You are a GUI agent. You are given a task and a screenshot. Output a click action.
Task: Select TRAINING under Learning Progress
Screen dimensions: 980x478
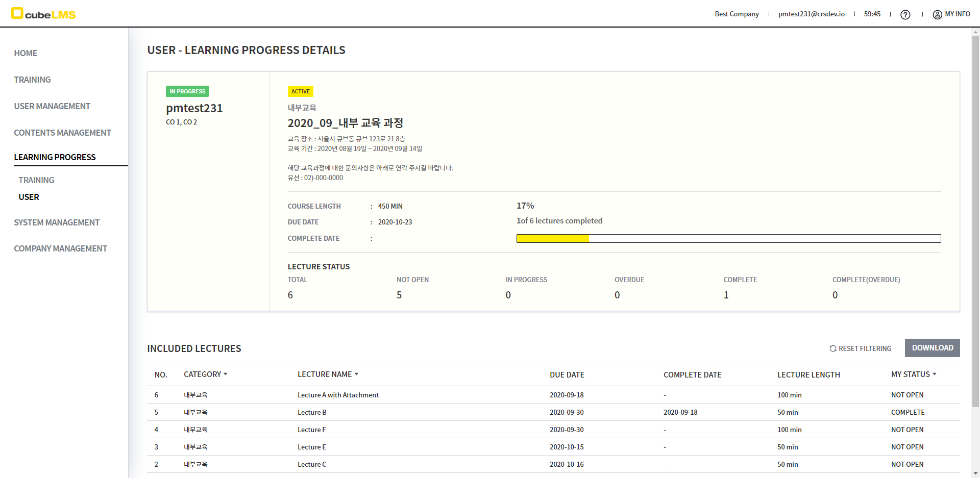point(36,180)
